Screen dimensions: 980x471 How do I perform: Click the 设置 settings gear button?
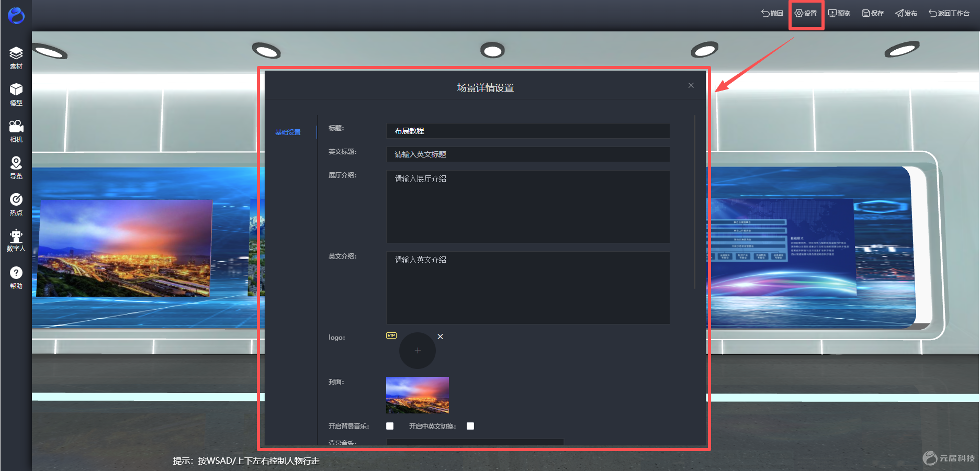pos(806,13)
